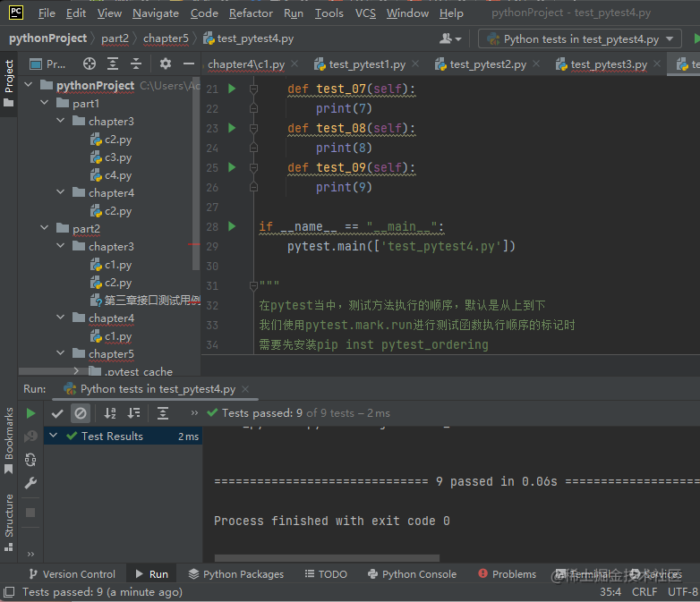Collapse part1 chapter3 folder
Viewport: 700px width, 602px height.
pos(60,121)
